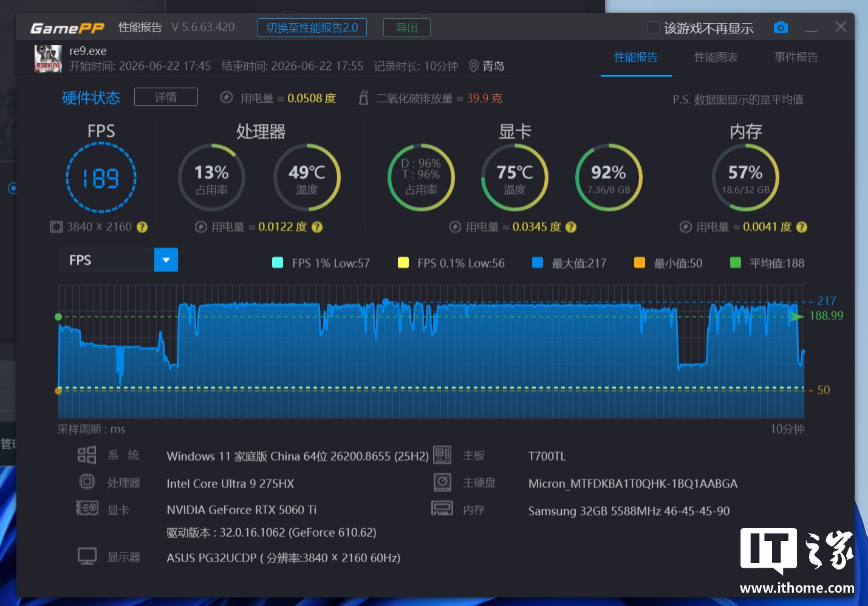
Task: Click the FPS 189 circular gauge
Action: [x=101, y=177]
